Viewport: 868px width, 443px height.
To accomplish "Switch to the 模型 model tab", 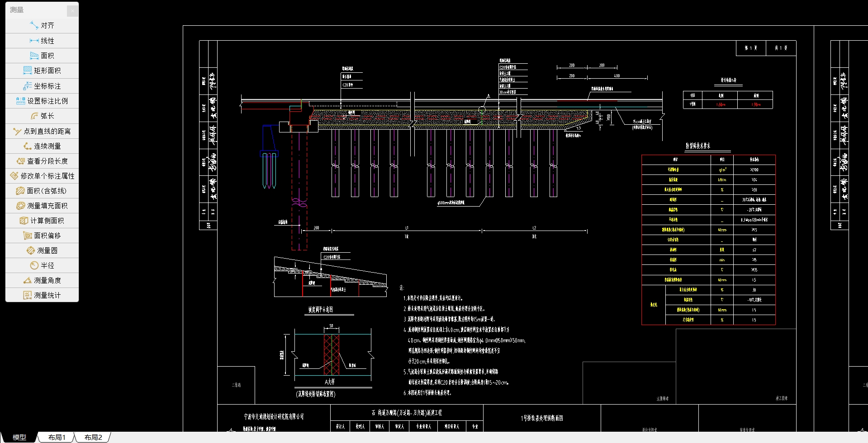I will (x=19, y=437).
